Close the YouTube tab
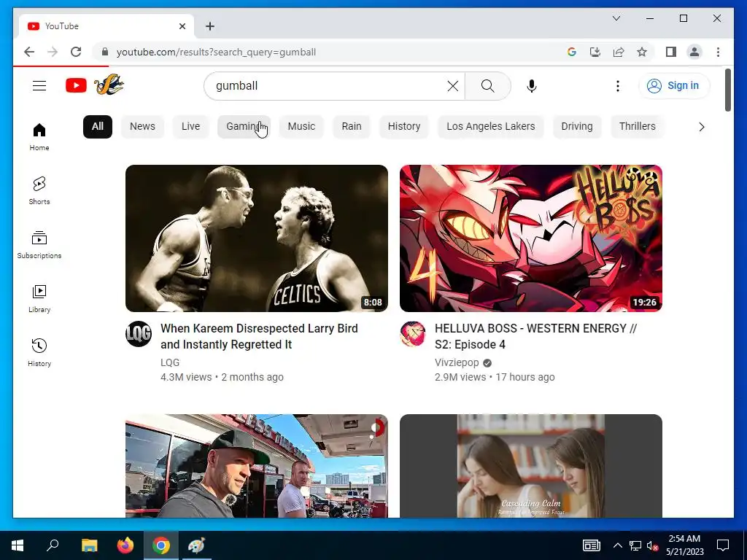The width and height of the screenshot is (747, 560). point(182,26)
